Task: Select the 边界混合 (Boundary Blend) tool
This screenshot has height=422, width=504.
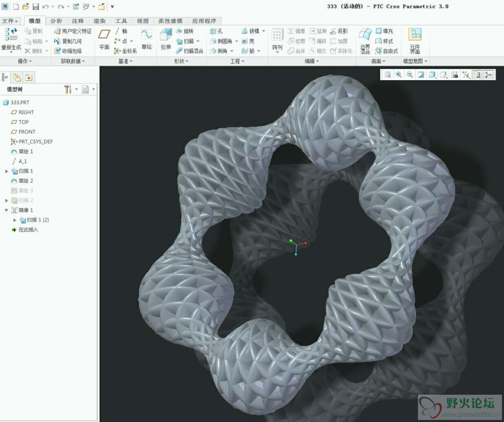Action: [365, 41]
